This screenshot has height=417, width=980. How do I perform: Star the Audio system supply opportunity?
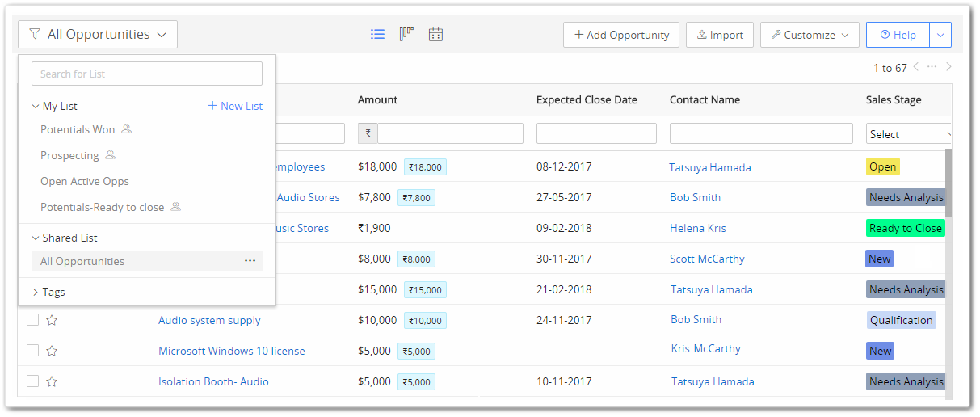[52, 320]
